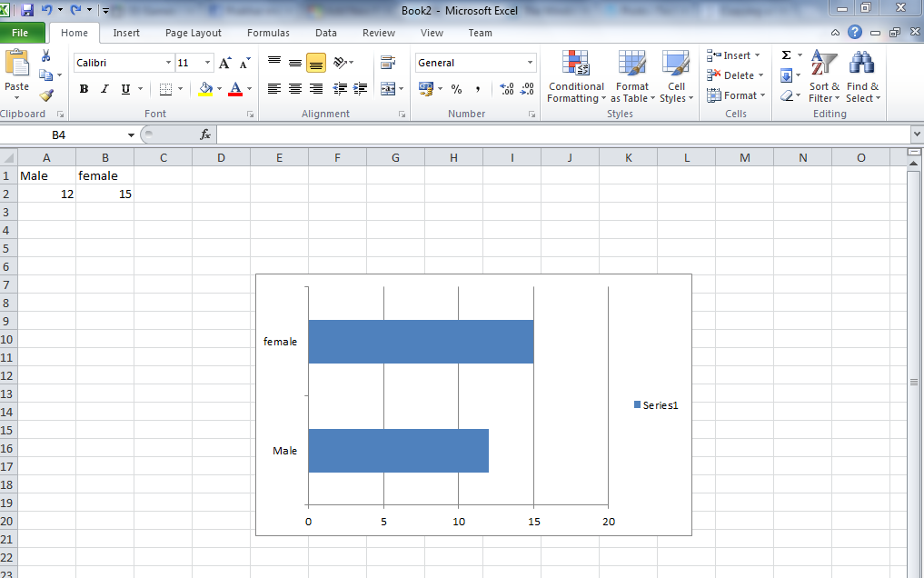Open Format as Table gallery
The width and height of the screenshot is (924, 578).
click(x=632, y=76)
